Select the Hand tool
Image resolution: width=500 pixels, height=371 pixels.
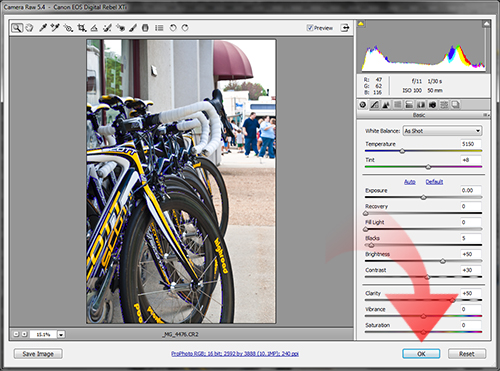(x=29, y=28)
